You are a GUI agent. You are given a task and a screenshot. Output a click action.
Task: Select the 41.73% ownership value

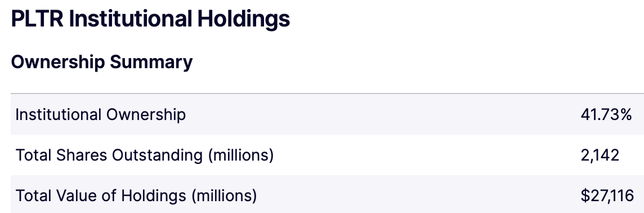click(x=606, y=115)
